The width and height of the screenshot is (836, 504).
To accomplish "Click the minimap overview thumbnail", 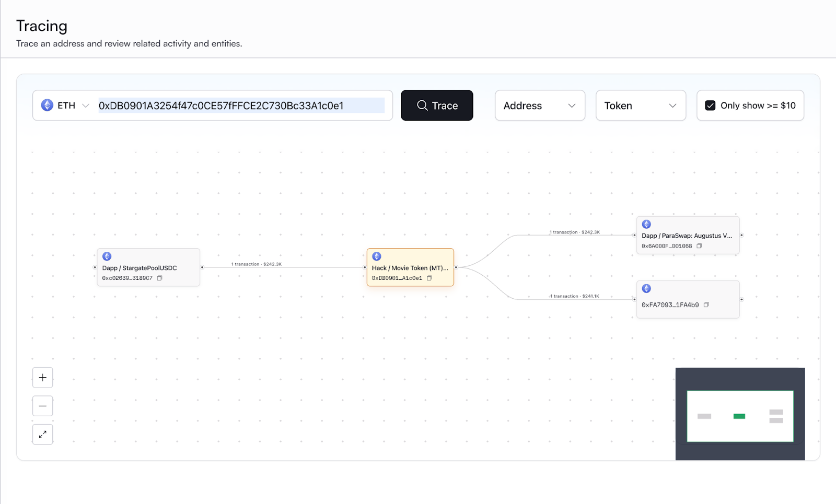I will tap(739, 416).
